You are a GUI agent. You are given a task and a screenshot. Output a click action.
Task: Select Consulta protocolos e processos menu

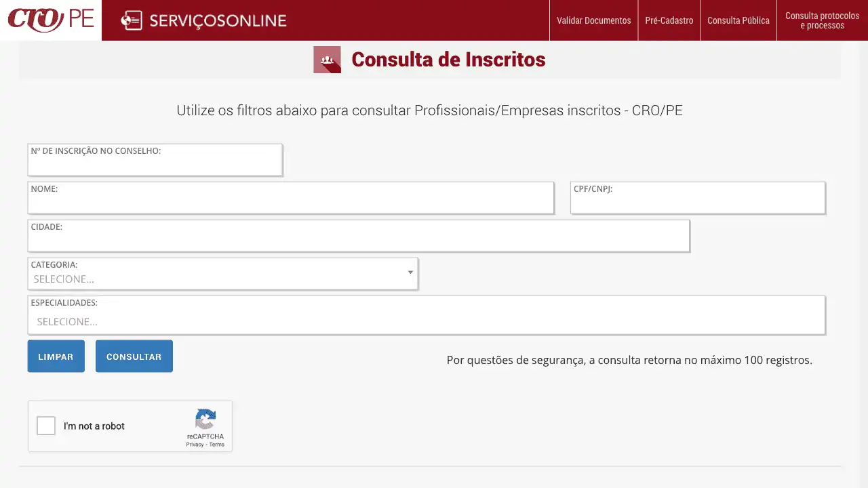click(x=822, y=20)
